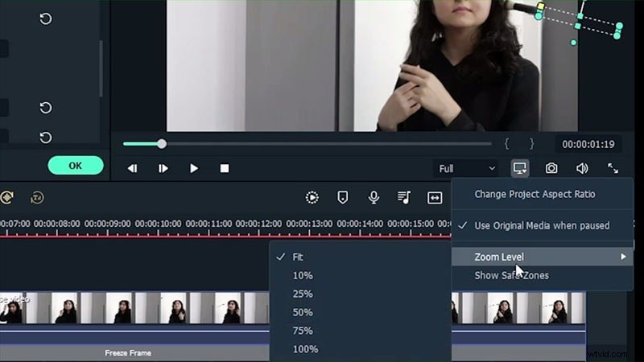Click the top reset arrow icon
Viewport: 644px width, 362px height.
click(x=46, y=19)
